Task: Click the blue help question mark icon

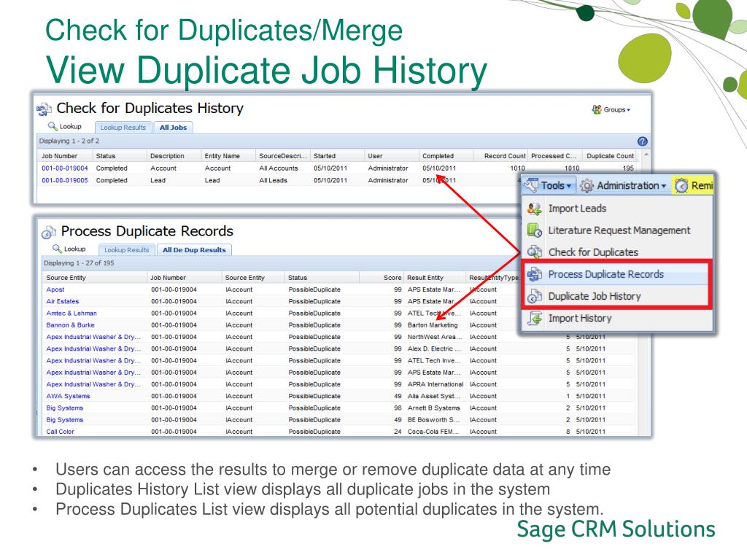Action: 642,141
